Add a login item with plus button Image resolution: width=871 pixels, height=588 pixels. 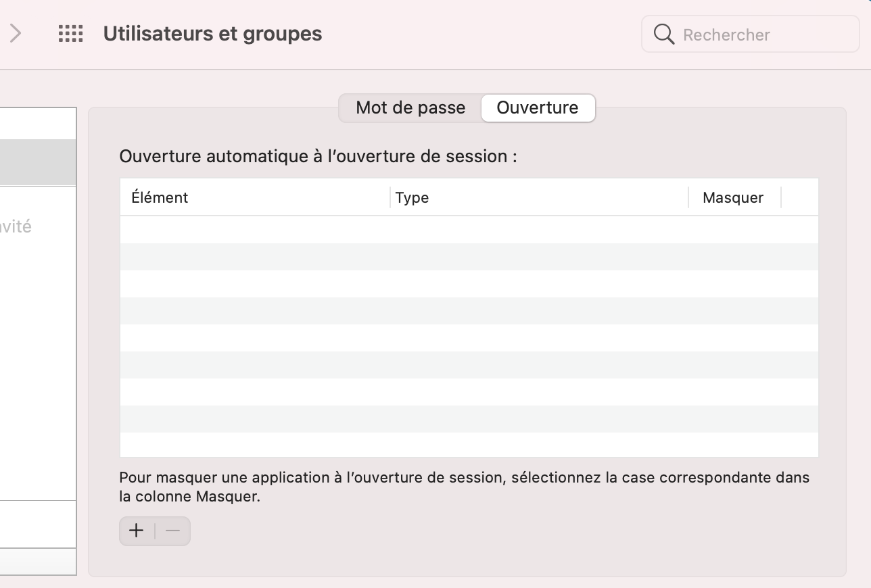coord(137,531)
